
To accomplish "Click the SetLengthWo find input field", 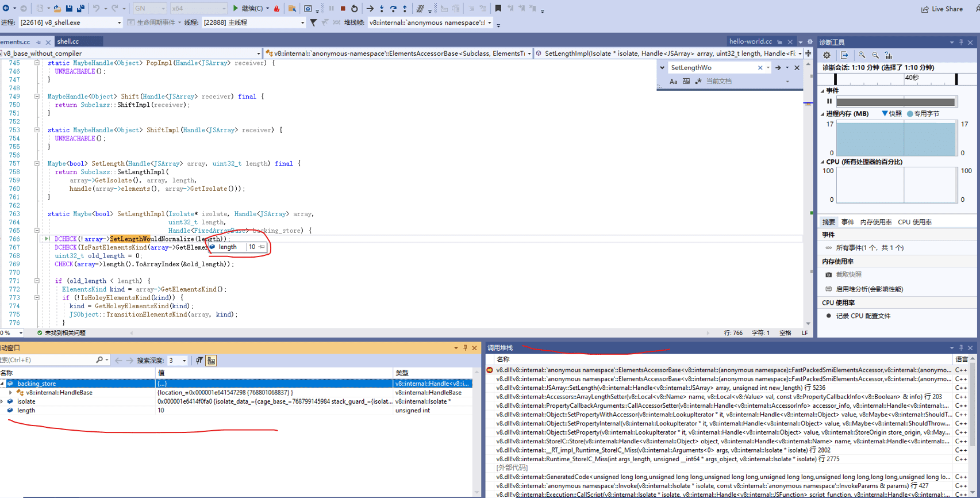I will click(712, 68).
